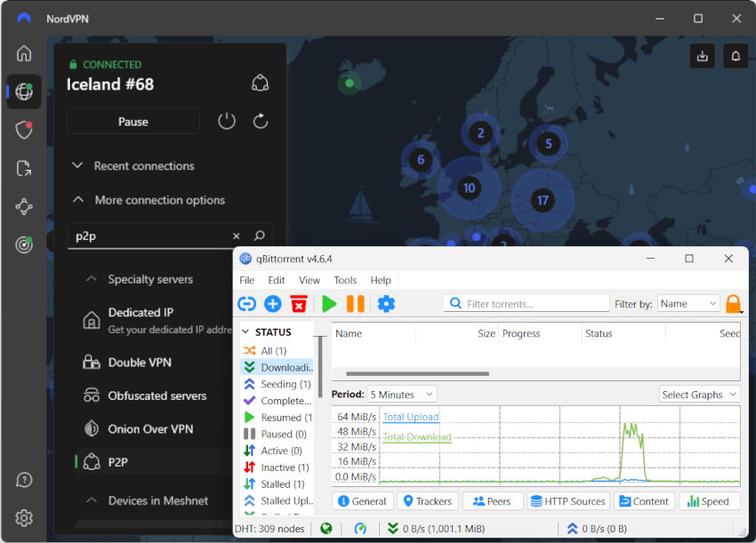Click map cluster labeled 5
The height and width of the screenshot is (543, 756).
[x=548, y=144]
